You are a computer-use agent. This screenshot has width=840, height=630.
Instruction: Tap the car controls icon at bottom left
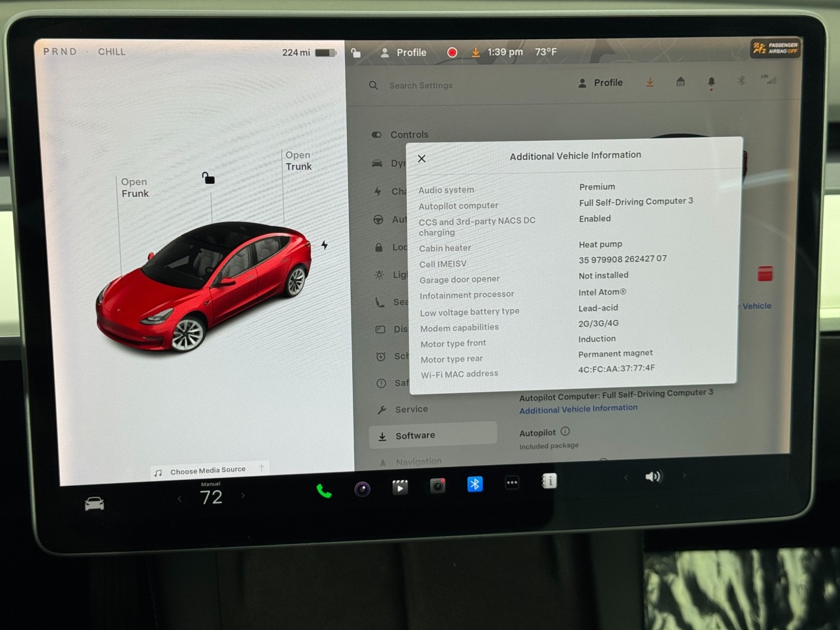[94, 504]
